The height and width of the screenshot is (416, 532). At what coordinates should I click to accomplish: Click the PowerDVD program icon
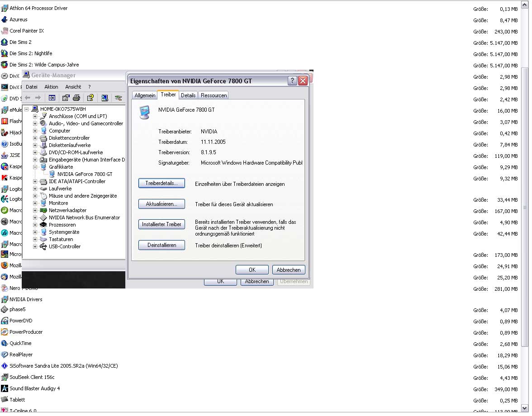[x=5, y=321]
